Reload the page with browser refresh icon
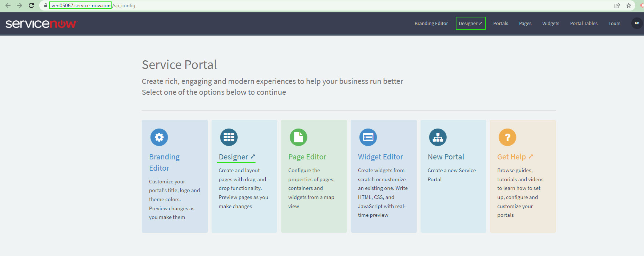 click(31, 5)
